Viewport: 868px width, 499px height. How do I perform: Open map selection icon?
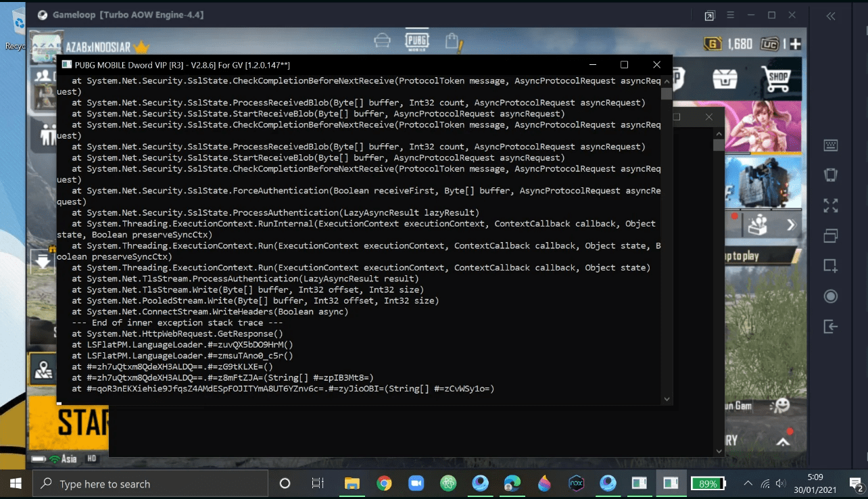(x=43, y=370)
